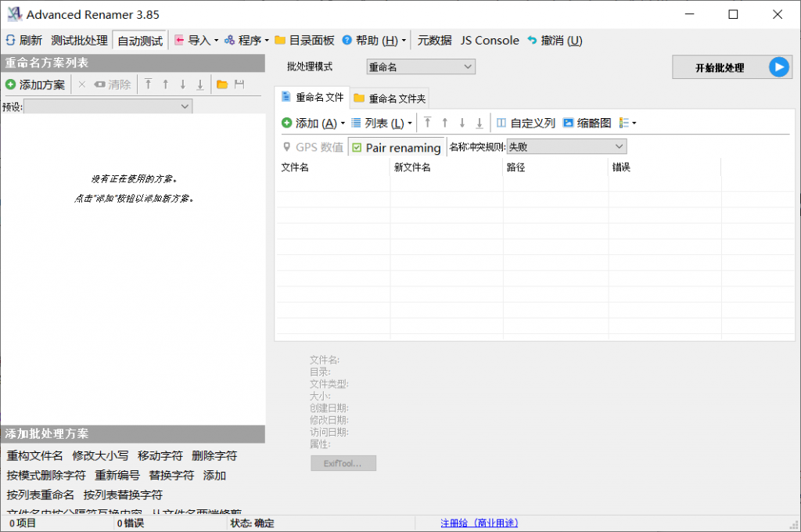801x532 pixels.
Task: Click the save preset icon
Action: point(240,84)
